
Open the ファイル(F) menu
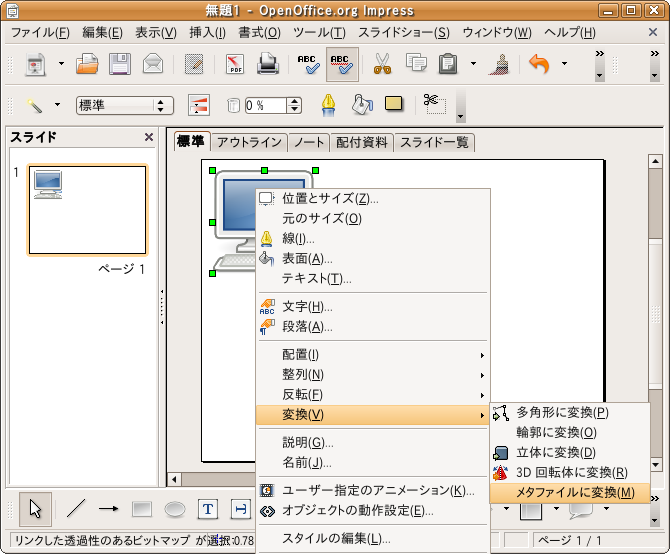pyautogui.click(x=40, y=32)
